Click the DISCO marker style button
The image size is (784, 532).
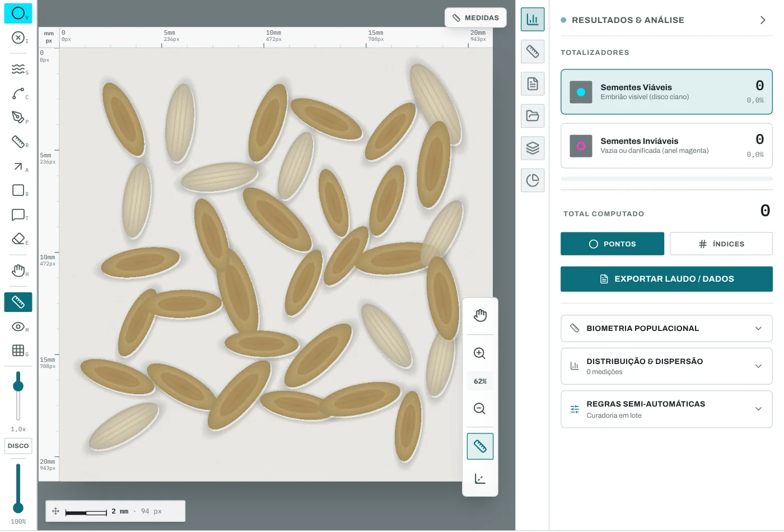click(x=18, y=446)
